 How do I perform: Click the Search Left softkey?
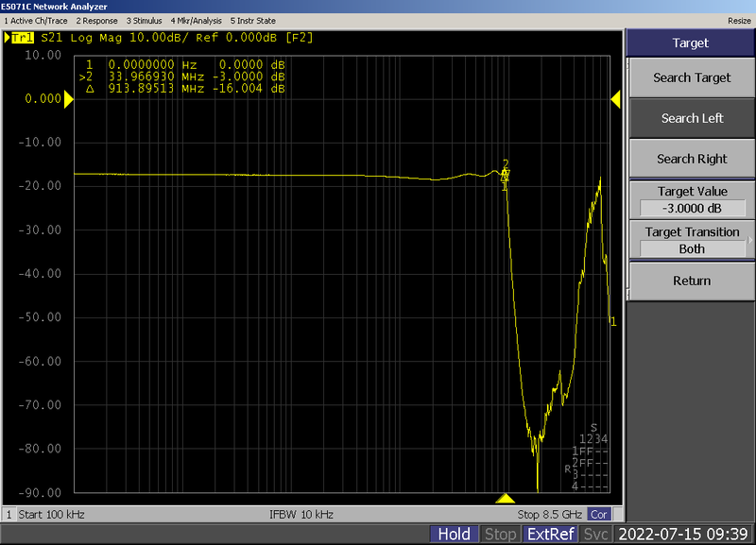[692, 119]
